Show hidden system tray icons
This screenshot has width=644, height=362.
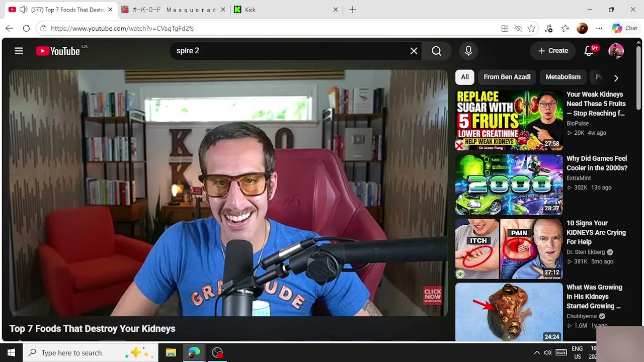[x=536, y=352]
